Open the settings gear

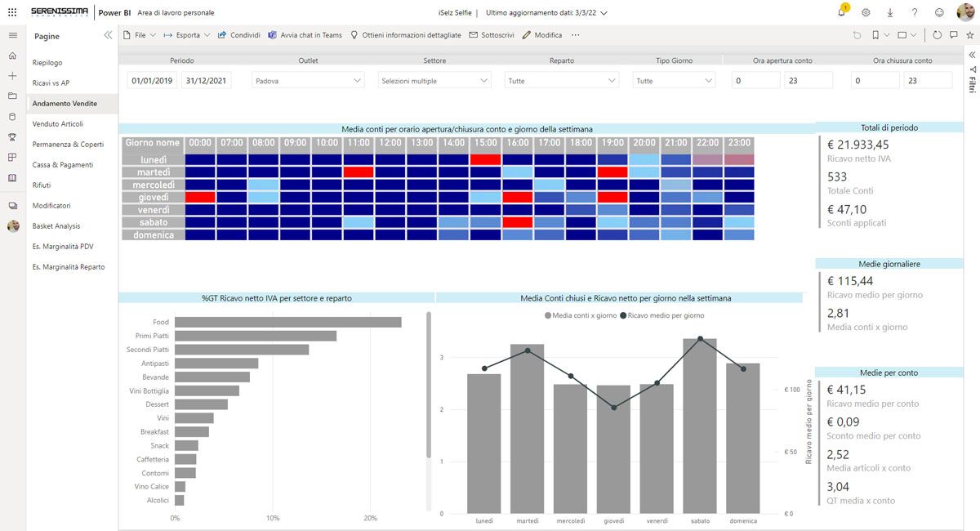(x=866, y=13)
